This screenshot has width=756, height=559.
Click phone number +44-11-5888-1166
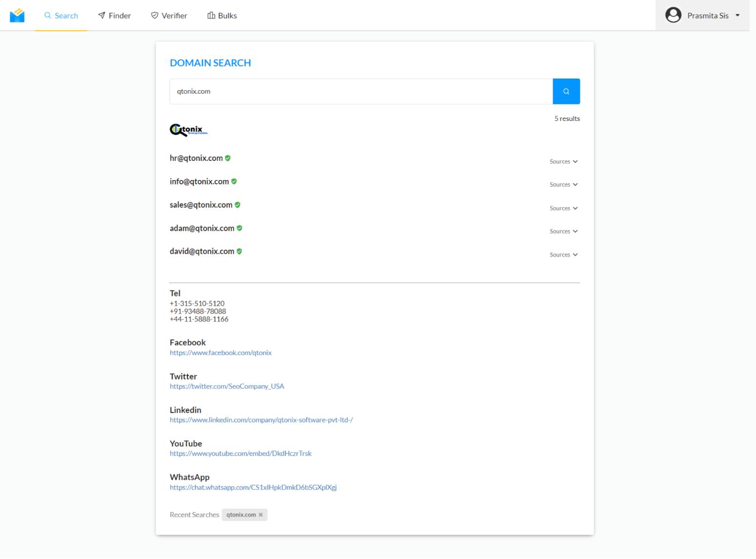[x=199, y=319]
